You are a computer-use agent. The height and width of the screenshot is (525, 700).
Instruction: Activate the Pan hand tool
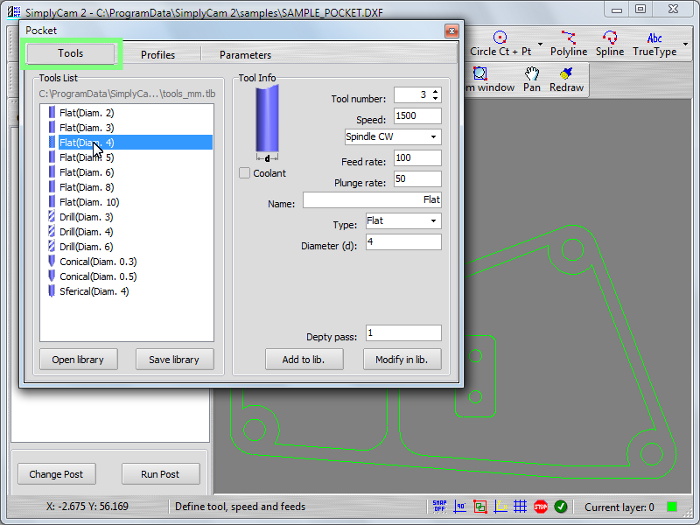point(532,80)
